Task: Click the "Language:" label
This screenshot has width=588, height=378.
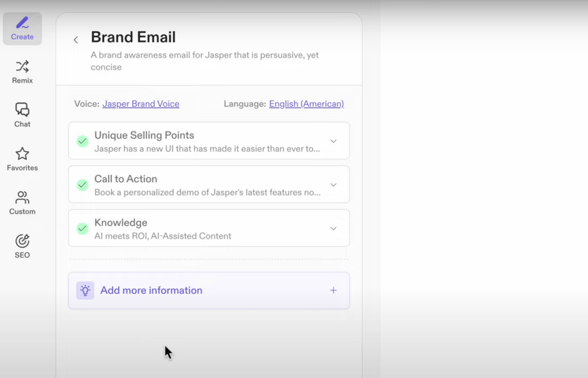Action: (x=245, y=104)
